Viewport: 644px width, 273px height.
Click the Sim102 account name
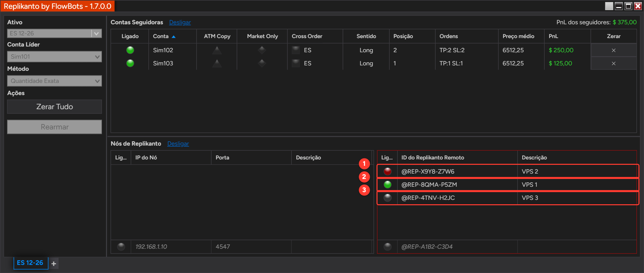(x=163, y=50)
